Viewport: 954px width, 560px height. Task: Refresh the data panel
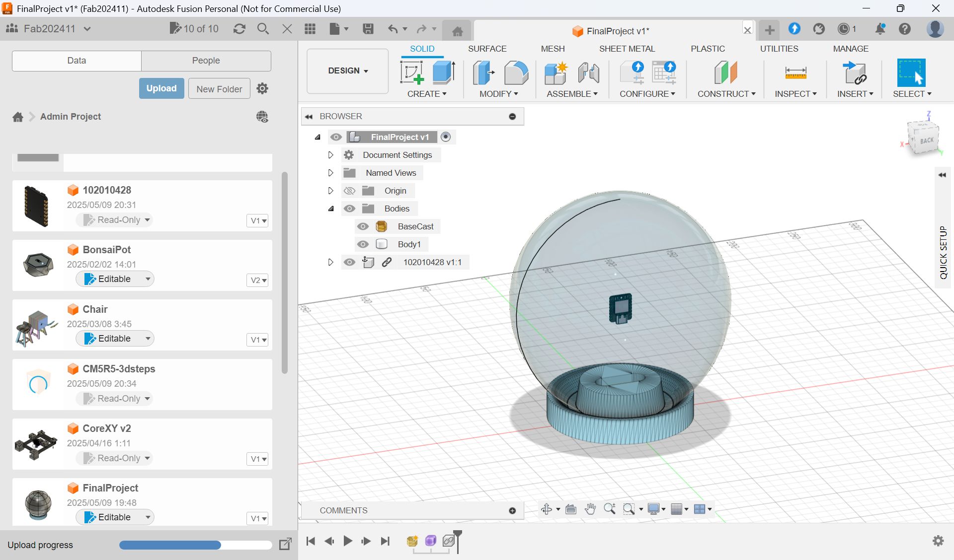(x=239, y=29)
